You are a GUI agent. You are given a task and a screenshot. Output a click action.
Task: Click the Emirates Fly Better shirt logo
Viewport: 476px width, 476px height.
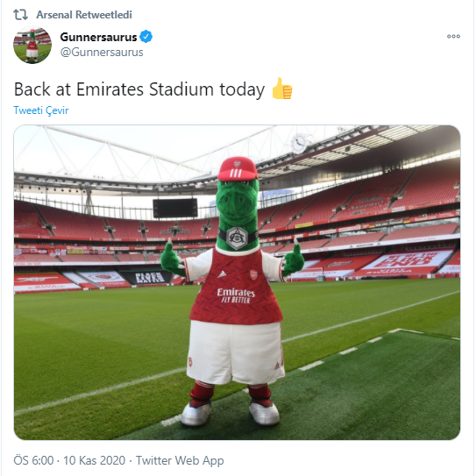236,295
